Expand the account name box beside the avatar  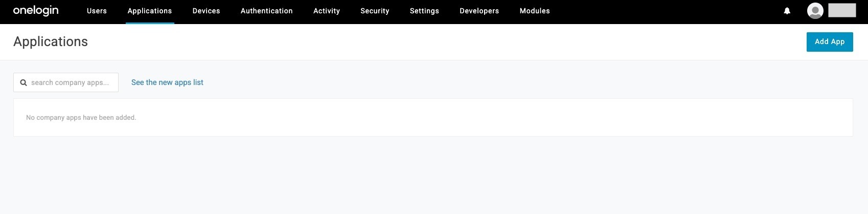(x=842, y=11)
